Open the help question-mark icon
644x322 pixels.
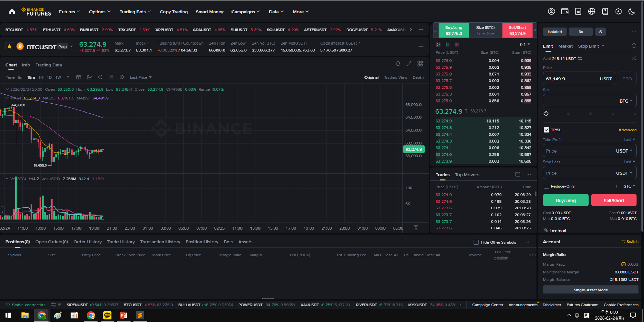[605, 12]
